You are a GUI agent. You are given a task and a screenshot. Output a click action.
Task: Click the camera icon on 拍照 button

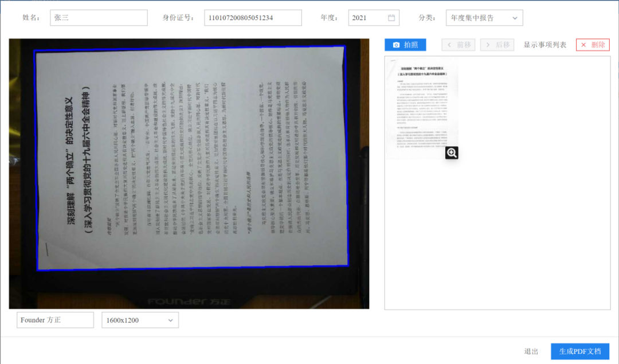click(396, 45)
